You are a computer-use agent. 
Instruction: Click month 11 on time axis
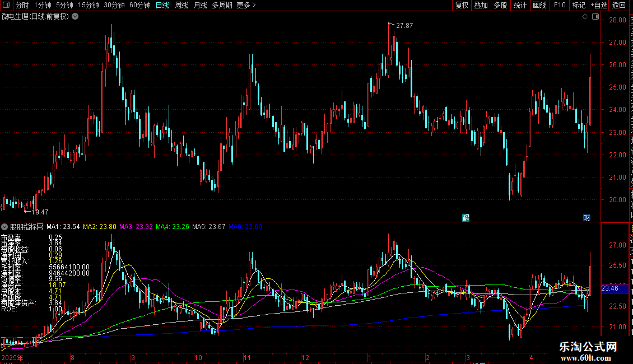tap(247, 358)
